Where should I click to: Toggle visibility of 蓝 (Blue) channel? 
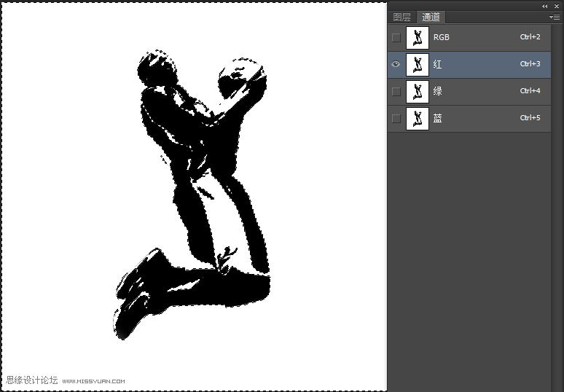(396, 118)
